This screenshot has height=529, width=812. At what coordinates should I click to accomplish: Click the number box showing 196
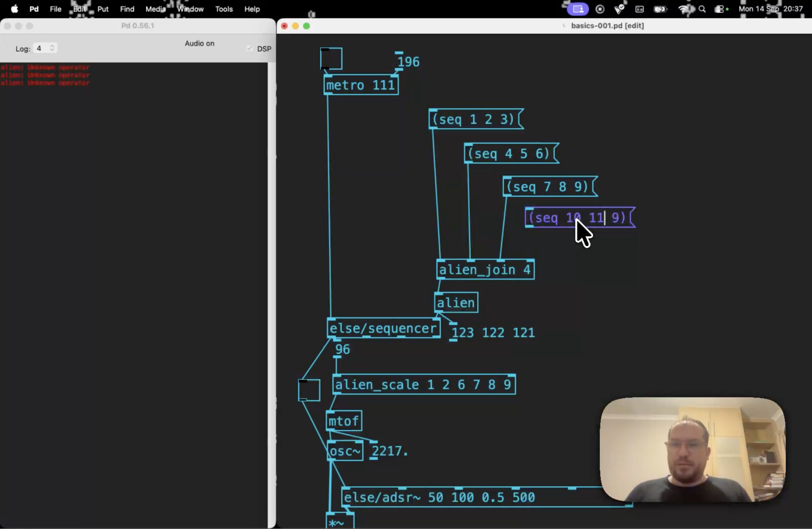coord(408,62)
